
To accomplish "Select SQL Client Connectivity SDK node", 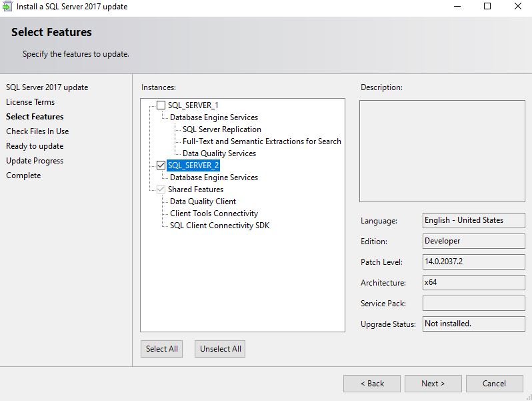I will [219, 226].
